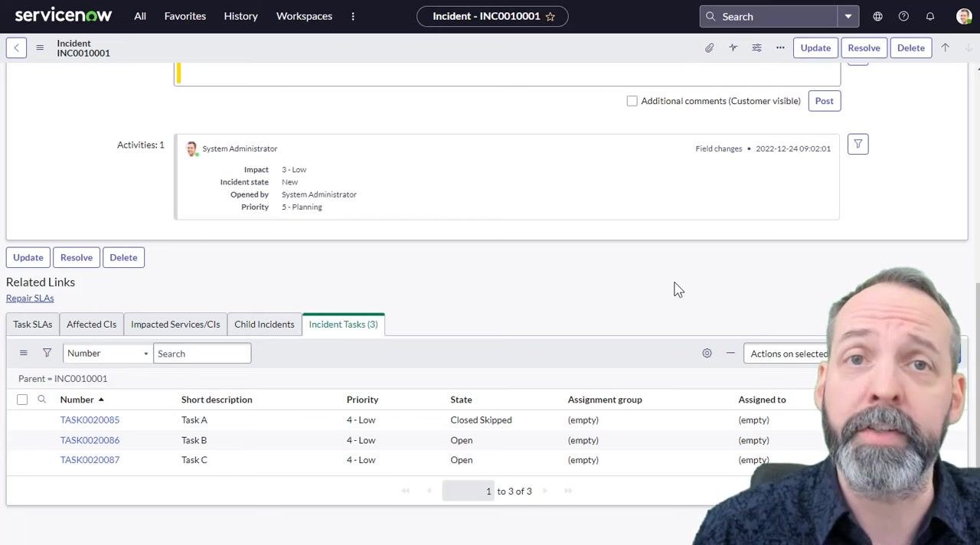Image resolution: width=980 pixels, height=545 pixels.
Task: Open TASK0020085 record link
Action: [90, 419]
